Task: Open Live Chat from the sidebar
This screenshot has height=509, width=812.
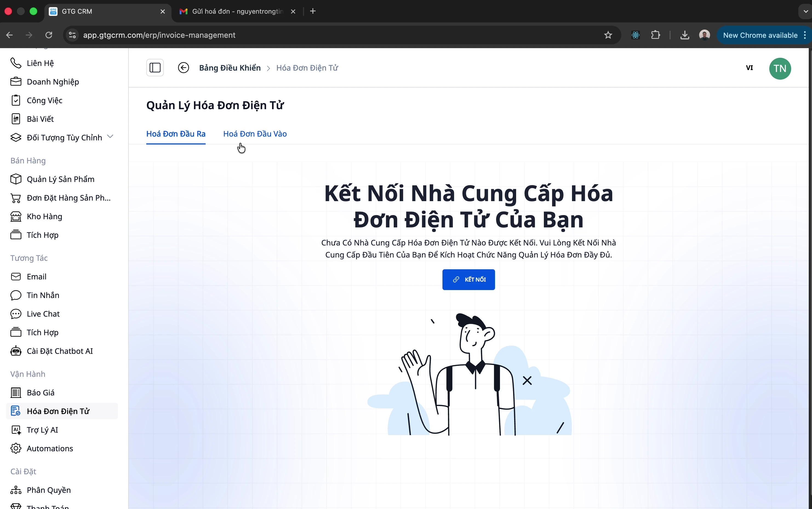Action: (43, 313)
